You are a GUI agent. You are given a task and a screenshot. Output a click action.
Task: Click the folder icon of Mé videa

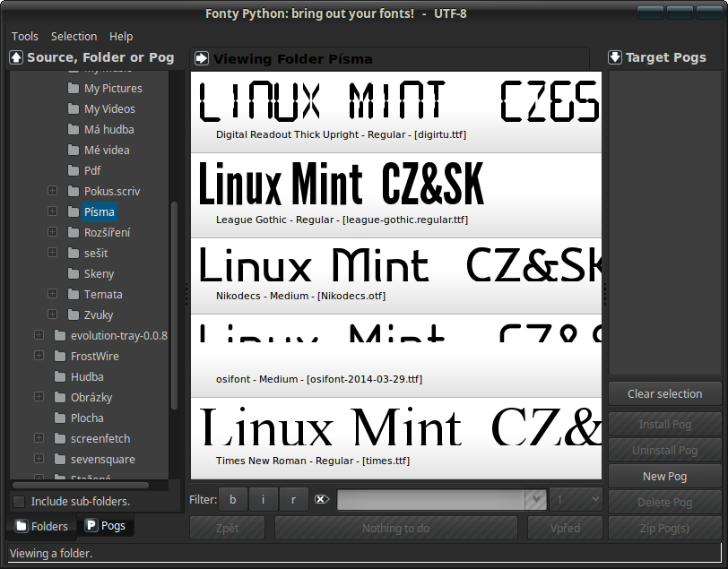pyautogui.click(x=74, y=150)
